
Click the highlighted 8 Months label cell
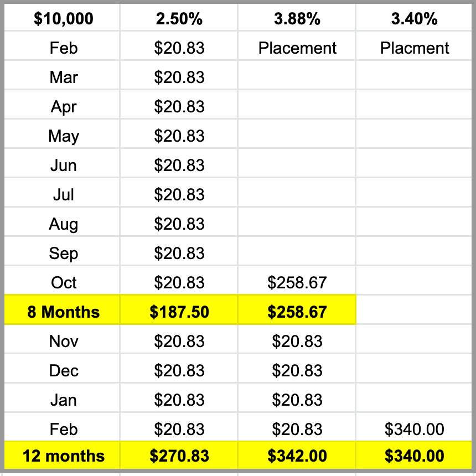[x=64, y=312]
